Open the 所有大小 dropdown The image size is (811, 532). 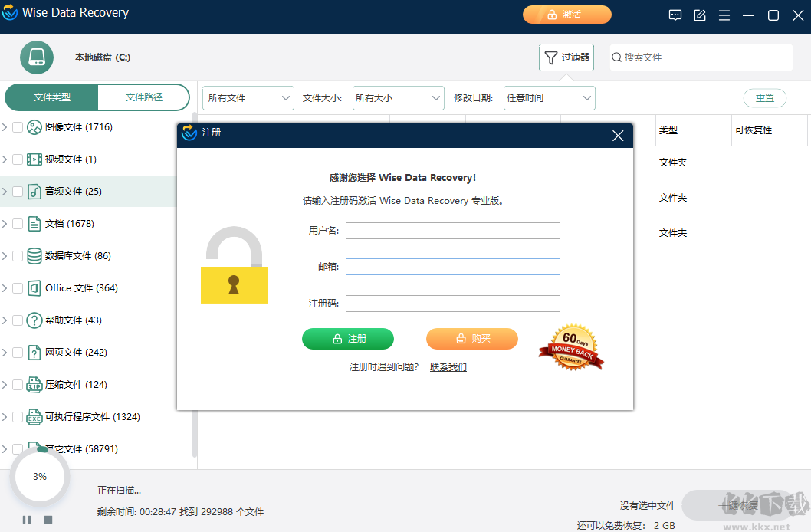point(398,98)
